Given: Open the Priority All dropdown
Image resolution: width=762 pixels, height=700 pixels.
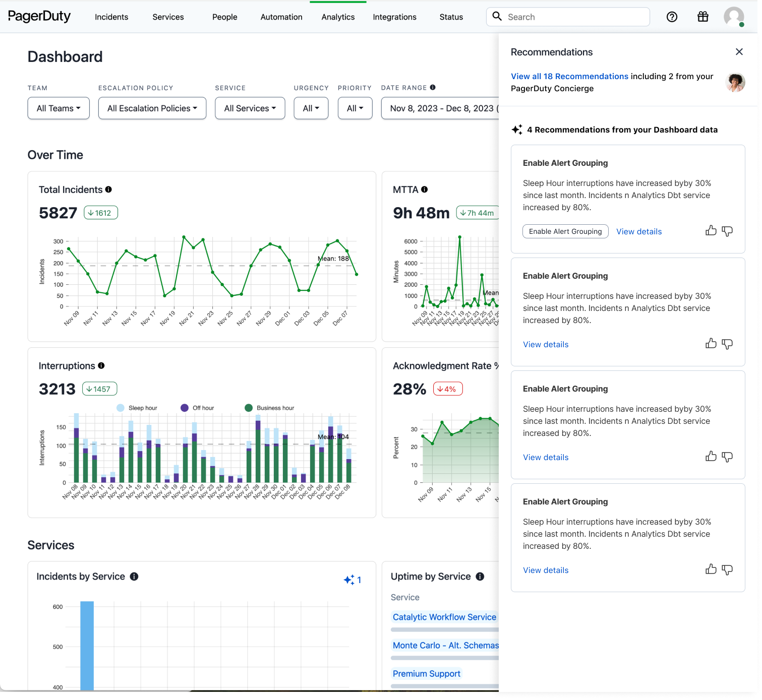Looking at the screenshot, I should tap(355, 108).
